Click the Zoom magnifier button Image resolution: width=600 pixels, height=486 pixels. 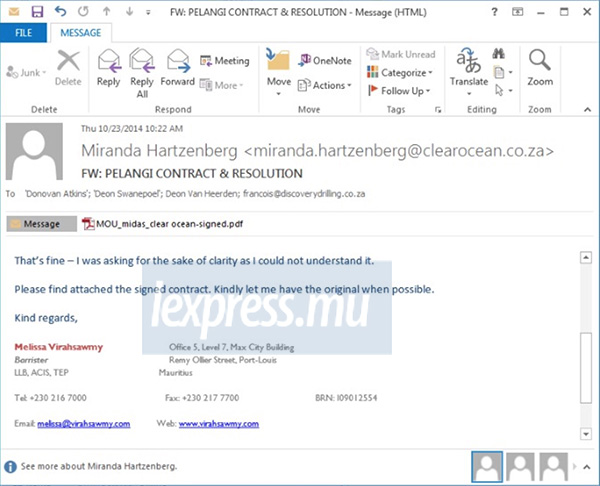pyautogui.click(x=540, y=68)
